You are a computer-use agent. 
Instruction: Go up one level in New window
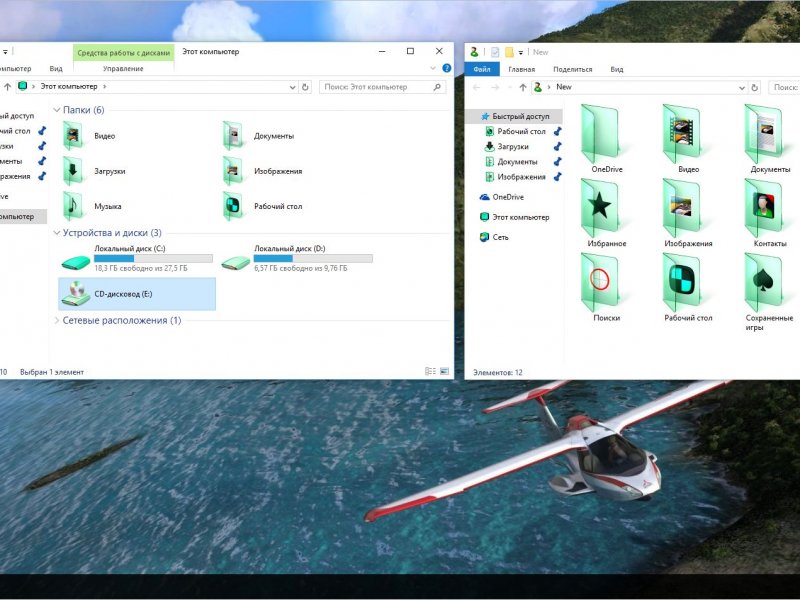523,87
